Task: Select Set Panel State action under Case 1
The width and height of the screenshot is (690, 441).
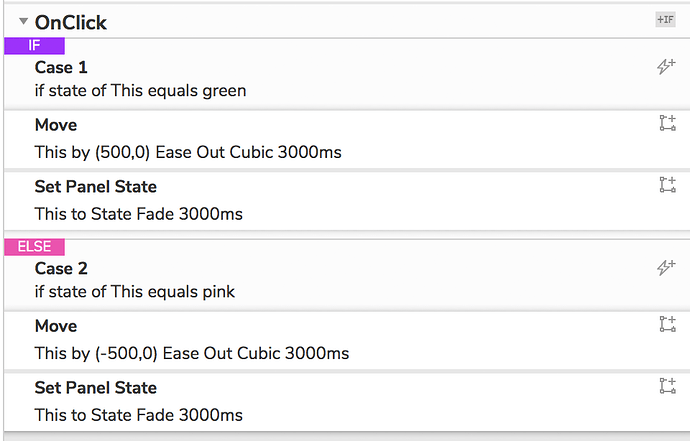Action: pos(95,186)
